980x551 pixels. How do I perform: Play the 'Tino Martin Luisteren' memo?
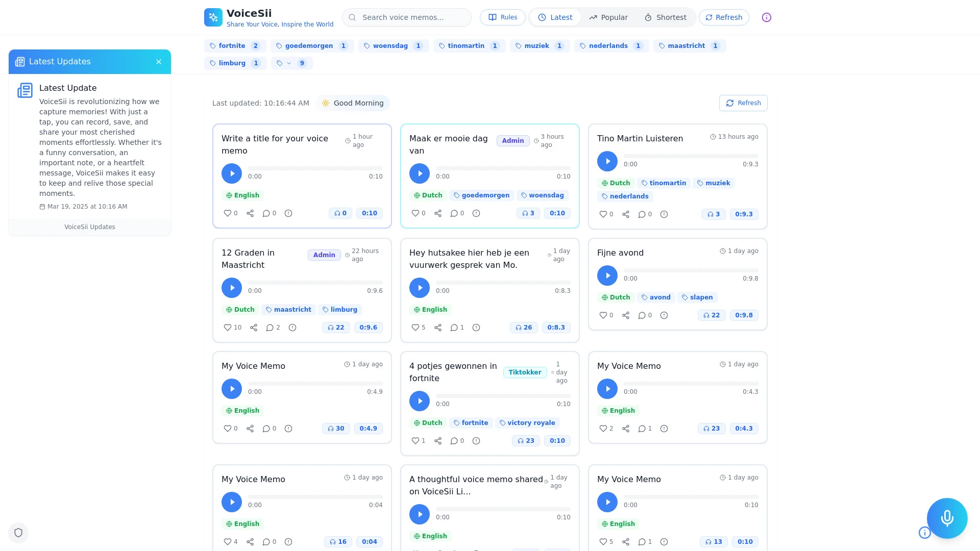(607, 161)
